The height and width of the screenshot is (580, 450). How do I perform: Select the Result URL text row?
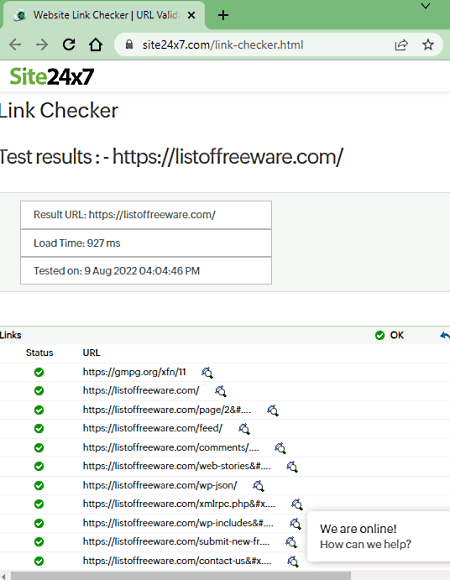point(146,215)
